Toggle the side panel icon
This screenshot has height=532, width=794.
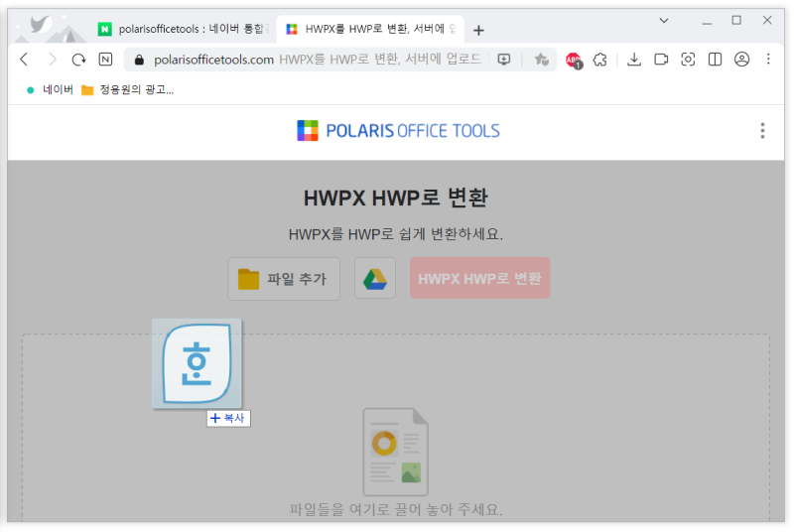[715, 60]
